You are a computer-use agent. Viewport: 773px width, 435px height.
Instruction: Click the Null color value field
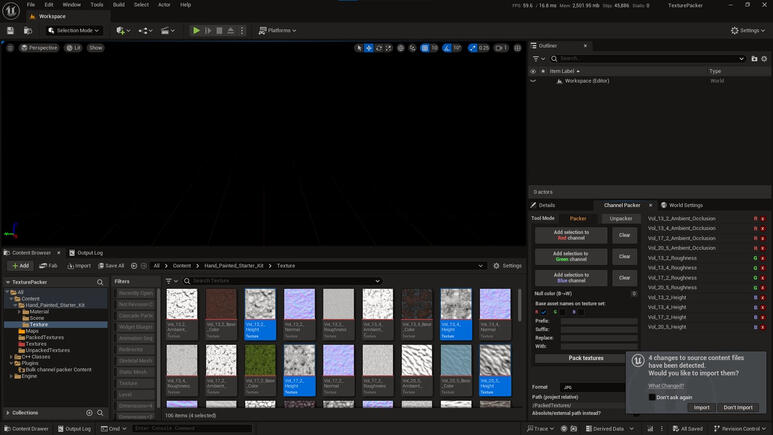tap(634, 293)
